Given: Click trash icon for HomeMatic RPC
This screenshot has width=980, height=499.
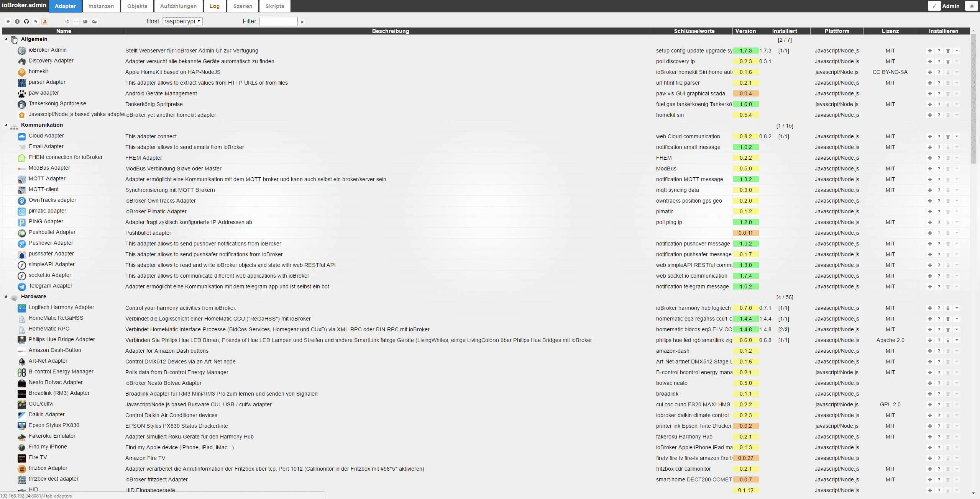Looking at the screenshot, I should click(x=948, y=329).
